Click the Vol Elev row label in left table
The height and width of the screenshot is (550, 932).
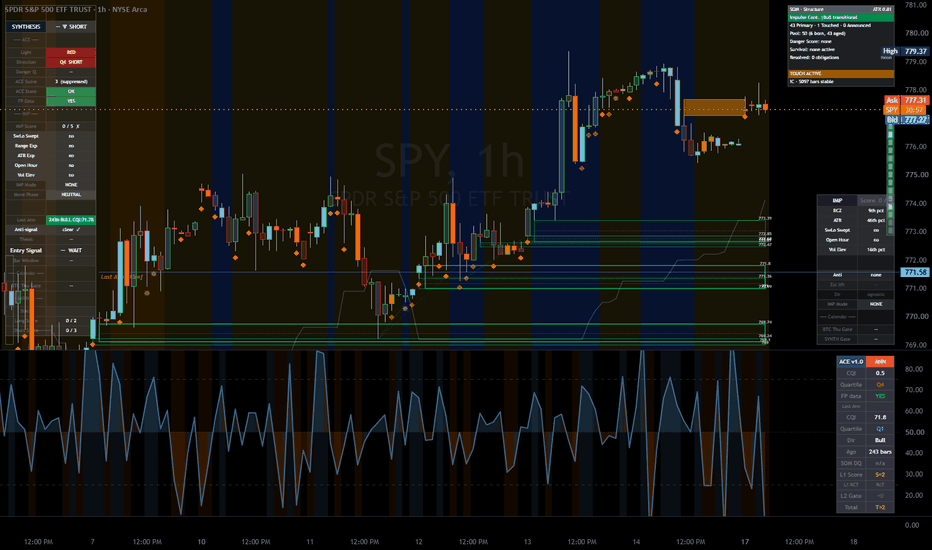pos(26,175)
